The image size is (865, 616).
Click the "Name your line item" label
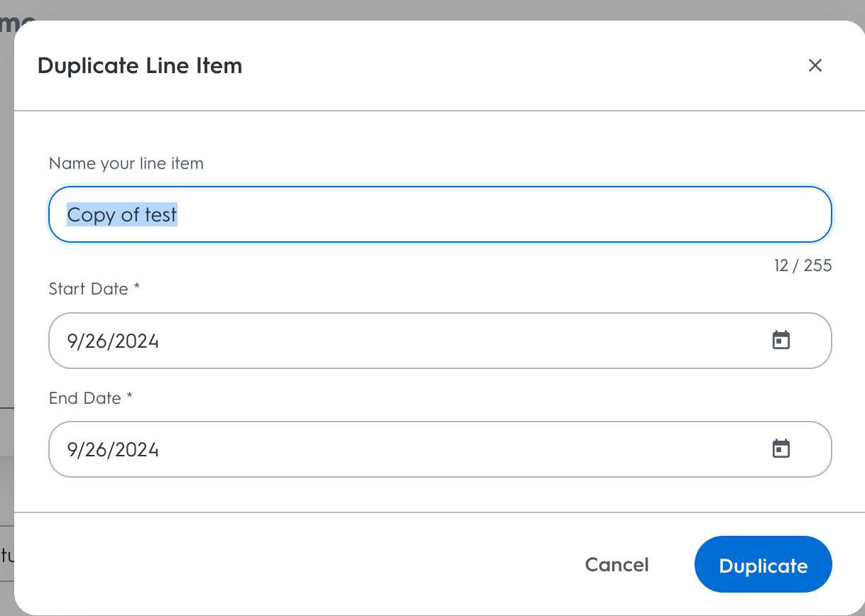[126, 164]
